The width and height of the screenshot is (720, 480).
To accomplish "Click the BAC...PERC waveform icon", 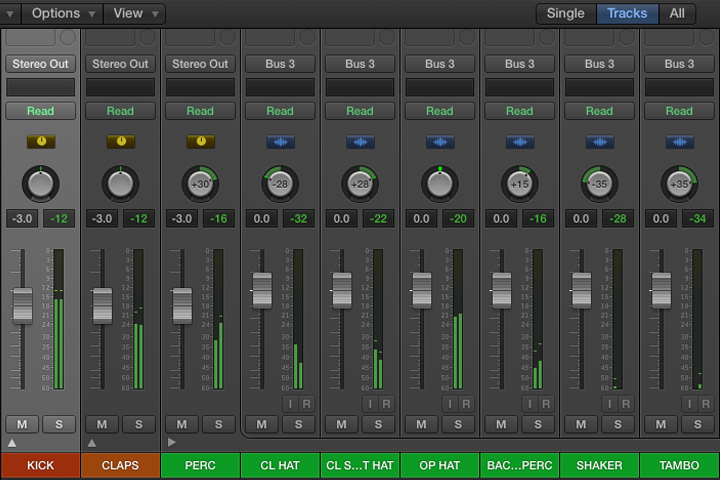I will [x=520, y=142].
